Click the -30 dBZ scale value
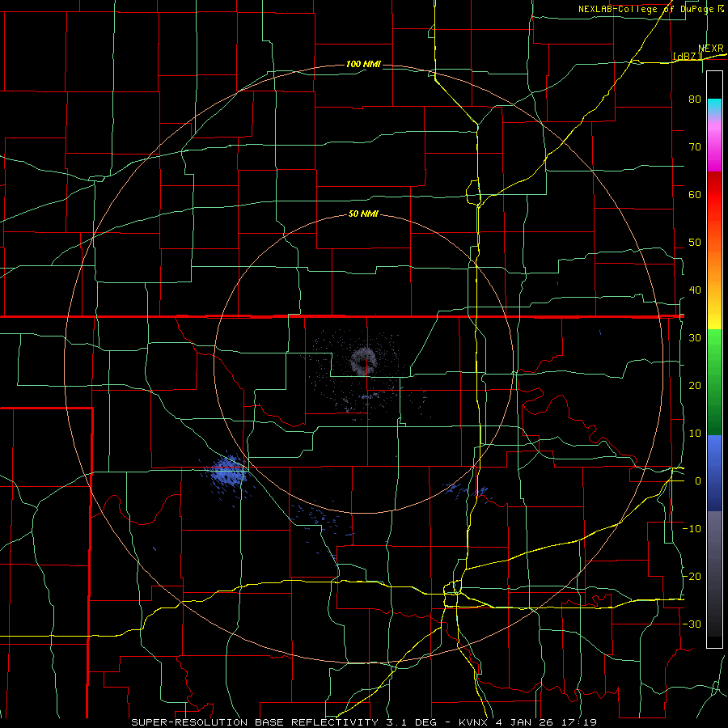The height and width of the screenshot is (728, 728). click(x=692, y=624)
